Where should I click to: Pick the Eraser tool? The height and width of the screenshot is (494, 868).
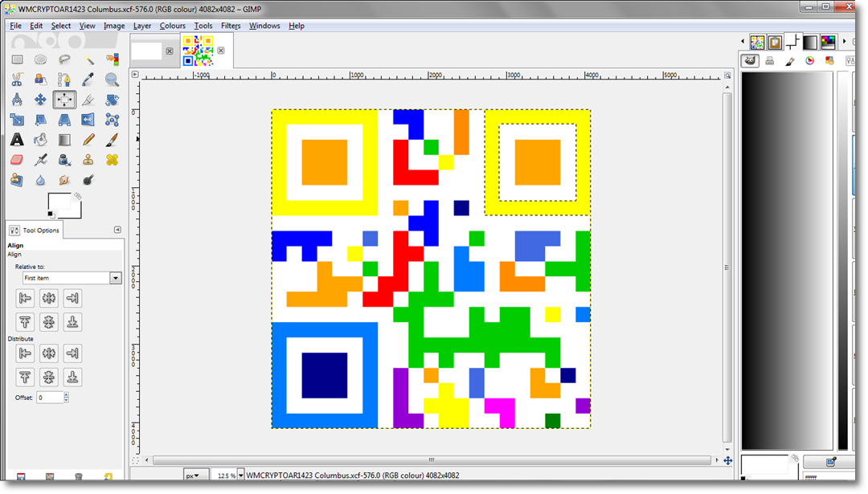[17, 160]
